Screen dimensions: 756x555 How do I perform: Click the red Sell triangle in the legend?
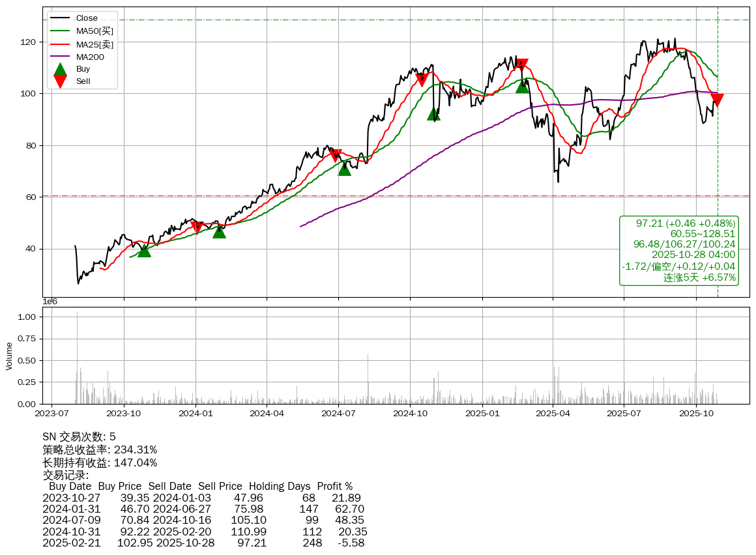tap(60, 81)
